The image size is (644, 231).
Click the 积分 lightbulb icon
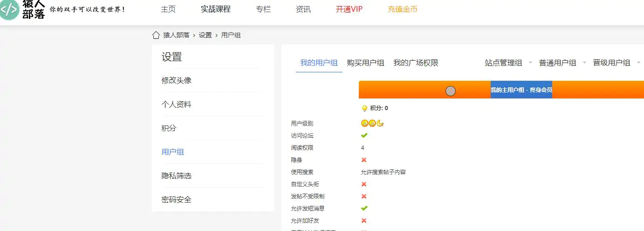[x=364, y=108]
